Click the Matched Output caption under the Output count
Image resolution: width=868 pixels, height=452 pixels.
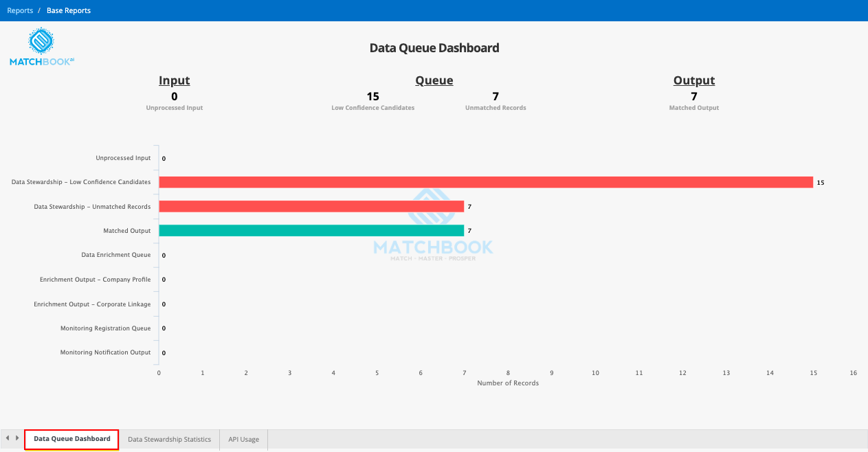pos(694,108)
